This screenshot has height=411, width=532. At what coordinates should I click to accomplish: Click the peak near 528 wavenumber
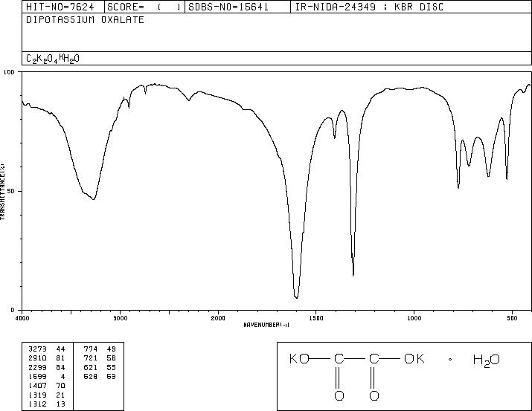click(x=507, y=178)
